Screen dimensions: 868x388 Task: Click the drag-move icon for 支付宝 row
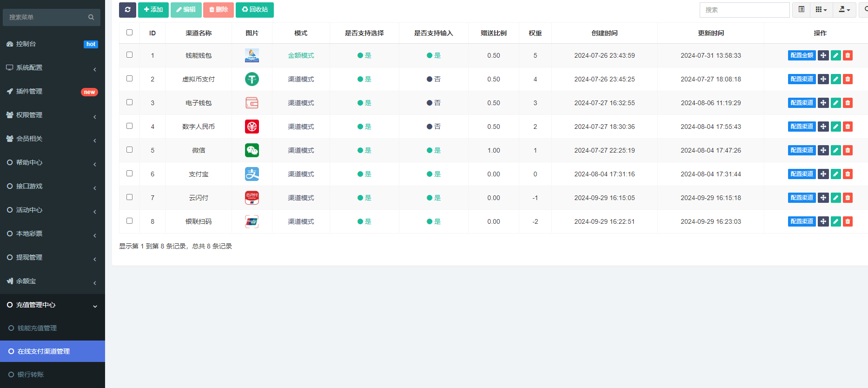(823, 174)
